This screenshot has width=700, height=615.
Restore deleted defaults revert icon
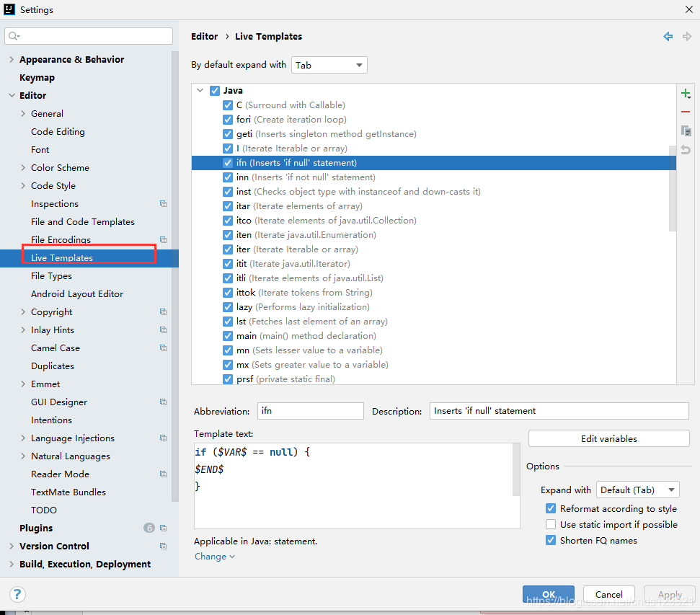click(x=686, y=150)
